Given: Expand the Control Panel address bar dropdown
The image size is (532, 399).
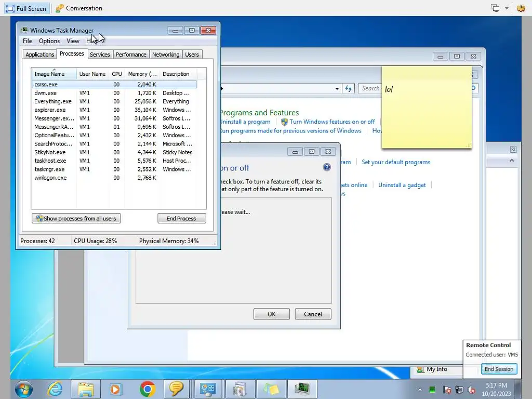Looking at the screenshot, I should (x=337, y=89).
